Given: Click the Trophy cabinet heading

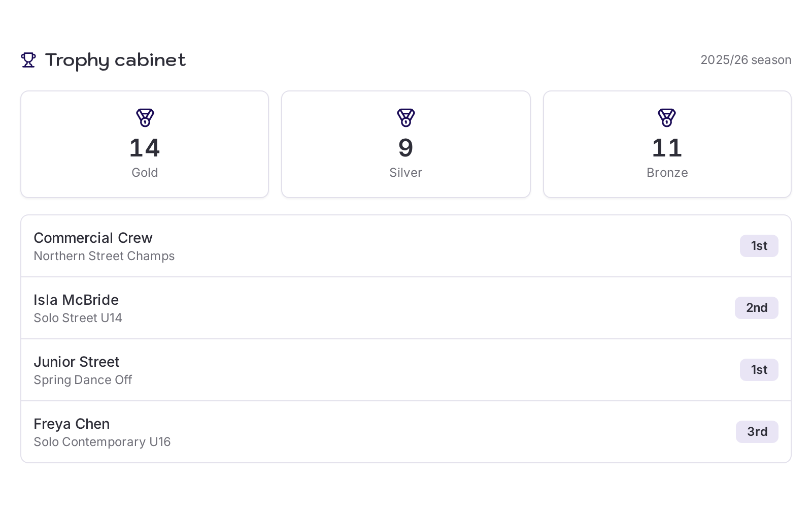Looking at the screenshot, I should tap(115, 60).
